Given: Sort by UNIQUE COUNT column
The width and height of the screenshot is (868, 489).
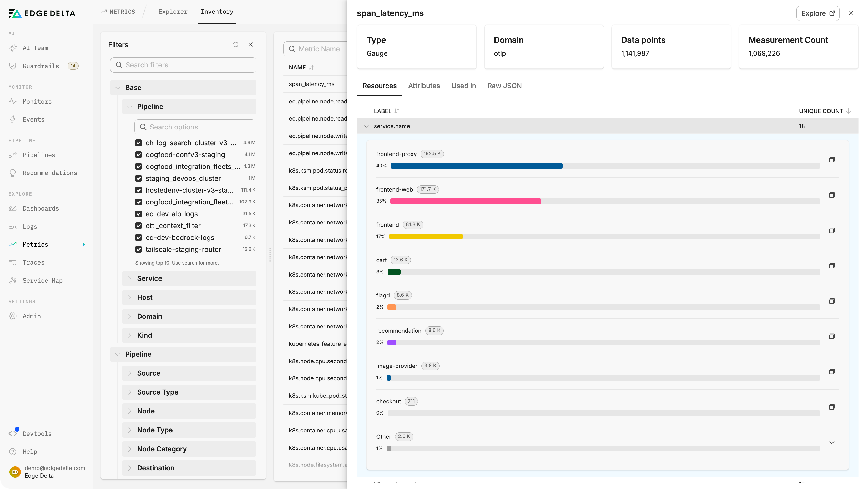Looking at the screenshot, I should pyautogui.click(x=825, y=111).
